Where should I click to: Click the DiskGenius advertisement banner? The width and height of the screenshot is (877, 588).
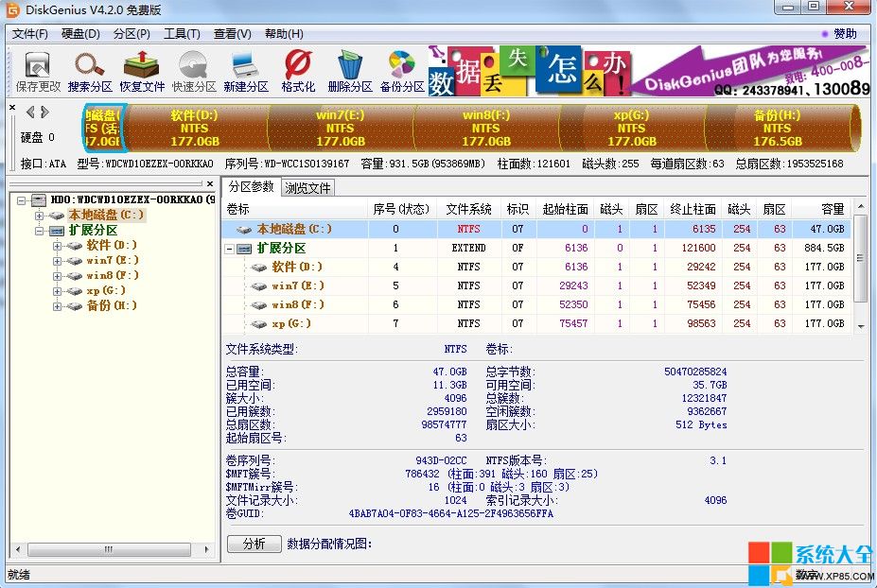click(649, 70)
